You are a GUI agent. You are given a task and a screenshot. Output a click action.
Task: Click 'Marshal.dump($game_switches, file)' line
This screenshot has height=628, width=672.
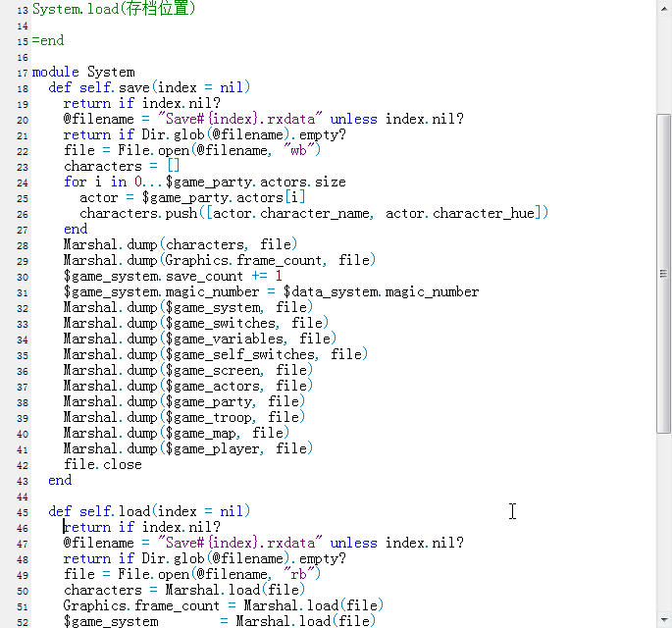(196, 323)
